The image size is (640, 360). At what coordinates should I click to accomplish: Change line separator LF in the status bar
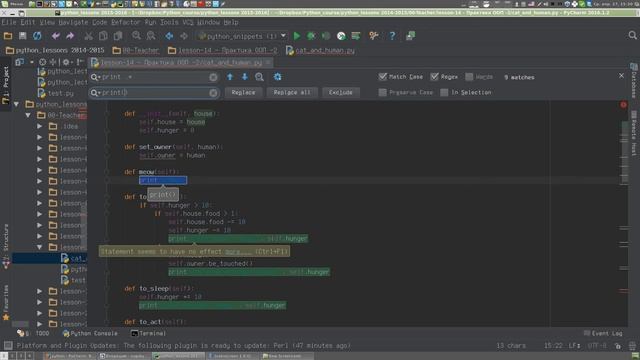pos(574,346)
